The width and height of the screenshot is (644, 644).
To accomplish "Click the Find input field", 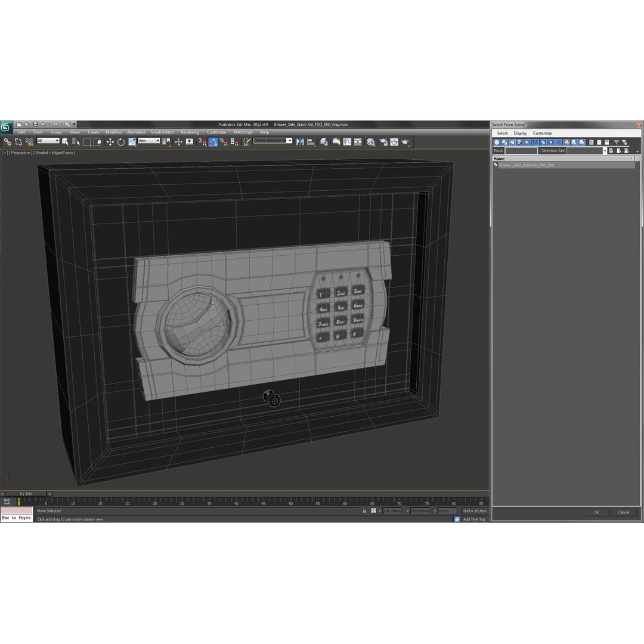I will (521, 151).
